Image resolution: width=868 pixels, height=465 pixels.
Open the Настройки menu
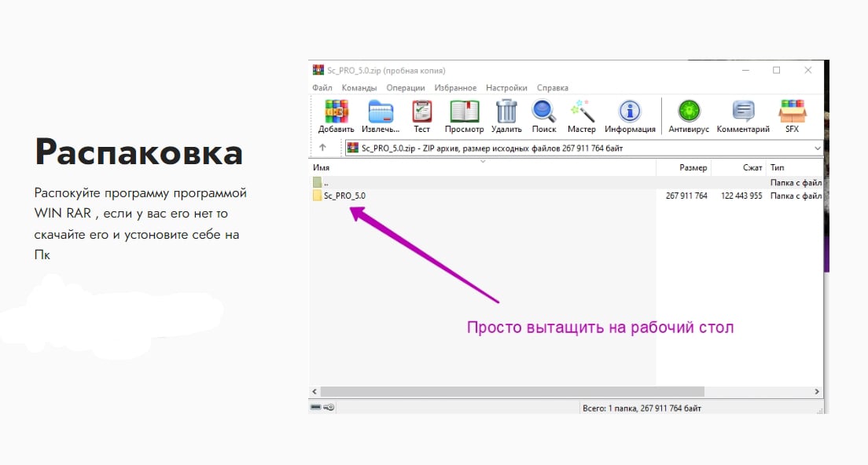[x=506, y=88]
